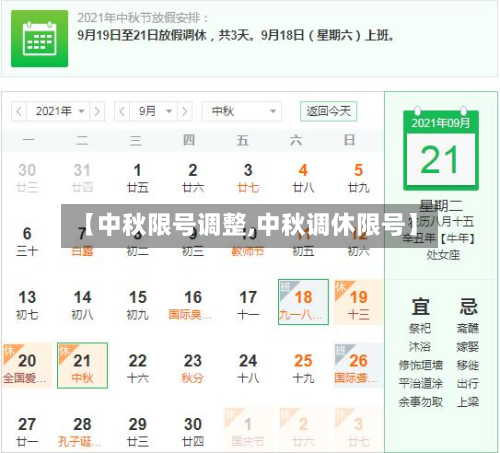500x453 pixels.
Task: Click 祭祀 in the 宜 list
Action: (x=420, y=329)
